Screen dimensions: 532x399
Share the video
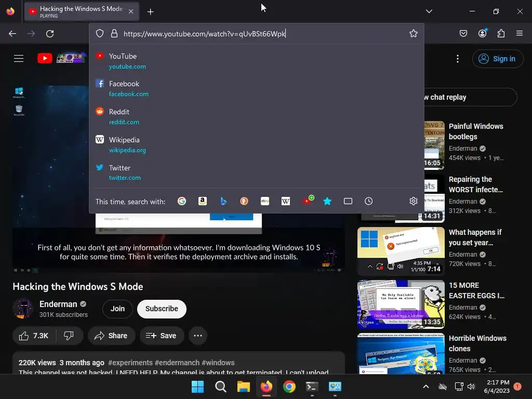[111, 336]
